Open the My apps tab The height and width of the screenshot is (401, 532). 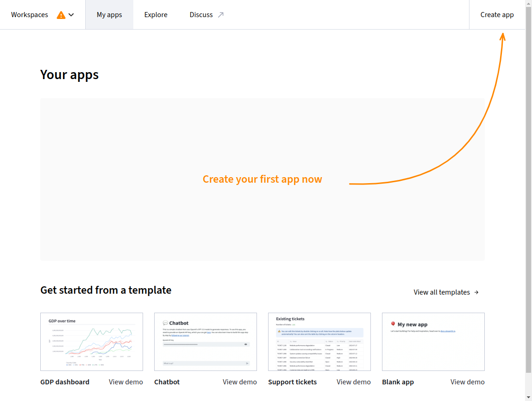point(109,15)
